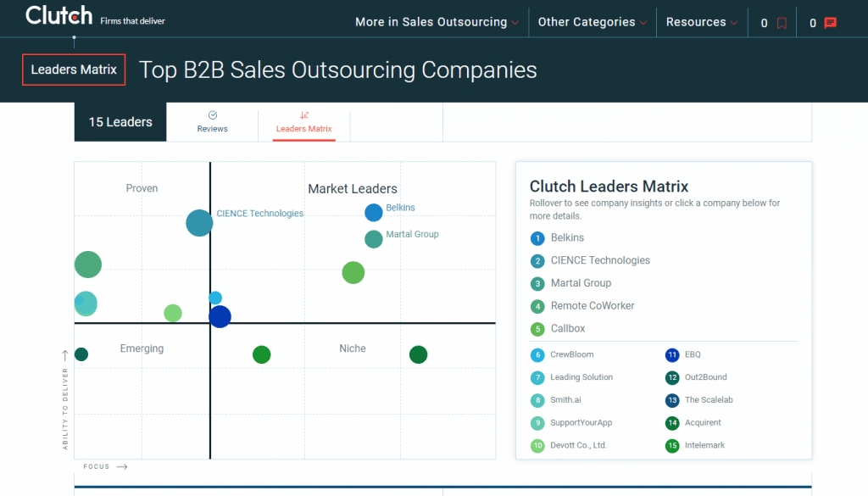This screenshot has width=868, height=496.
Task: Click the Belkins bubble in the matrix
Action: pos(374,213)
